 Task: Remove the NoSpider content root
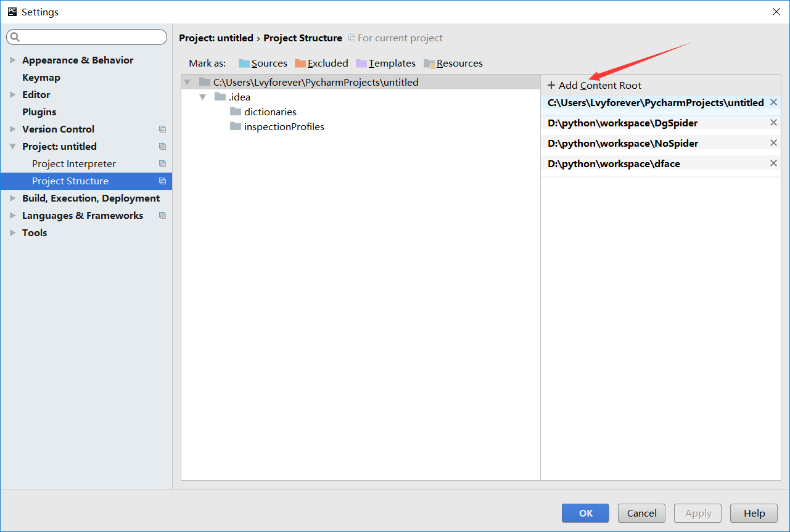773,143
